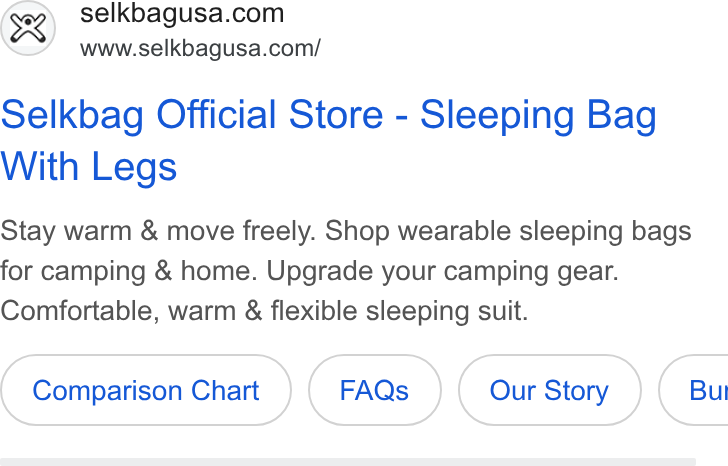
Task: Click 'Sleeping Bag' in the blue headline
Action: tap(538, 115)
